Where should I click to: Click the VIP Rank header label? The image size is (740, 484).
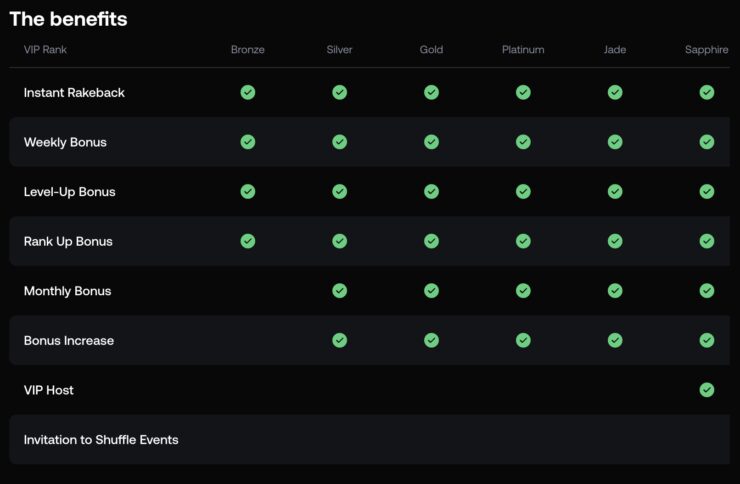click(45, 50)
